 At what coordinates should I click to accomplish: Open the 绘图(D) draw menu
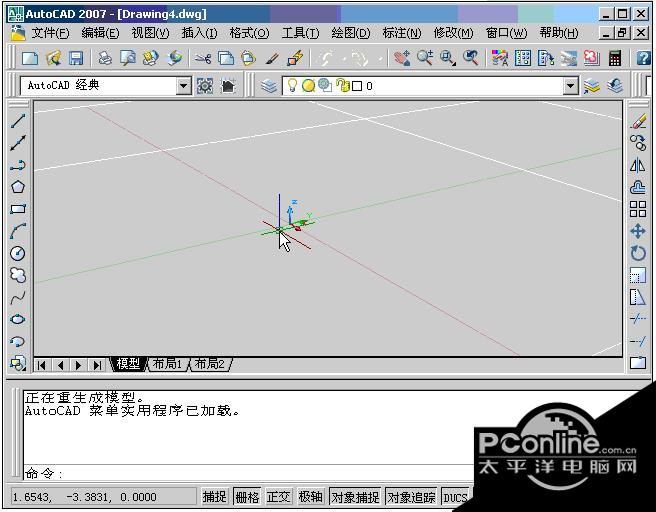point(351,33)
